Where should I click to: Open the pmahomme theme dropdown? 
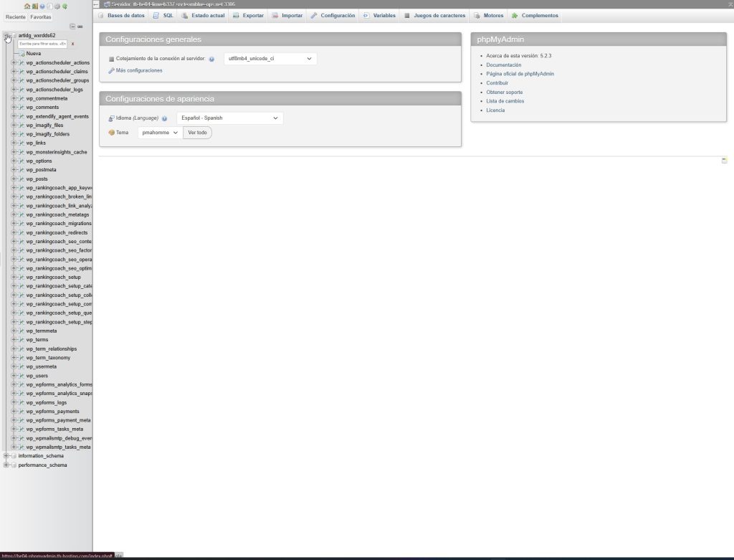point(160,133)
